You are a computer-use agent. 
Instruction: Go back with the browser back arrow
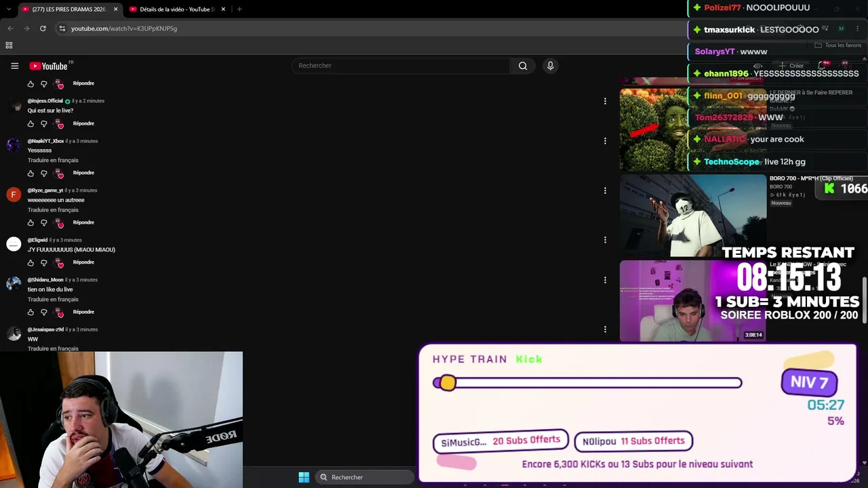coord(10,28)
